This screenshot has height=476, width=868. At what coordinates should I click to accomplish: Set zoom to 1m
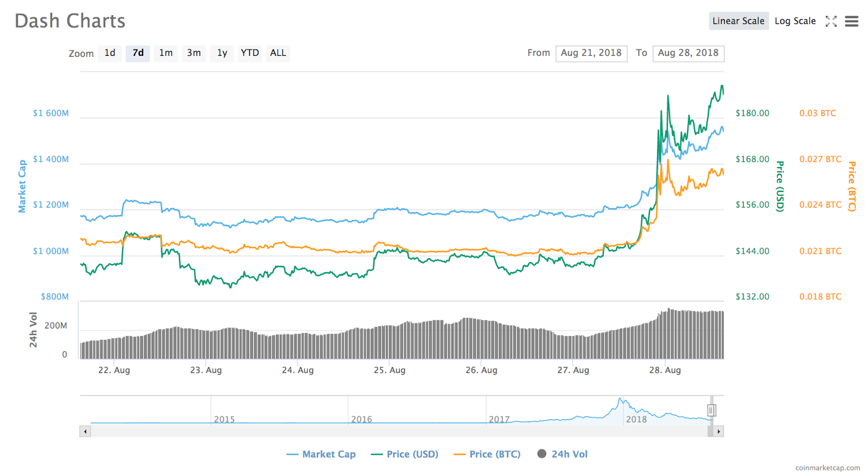[x=166, y=53]
